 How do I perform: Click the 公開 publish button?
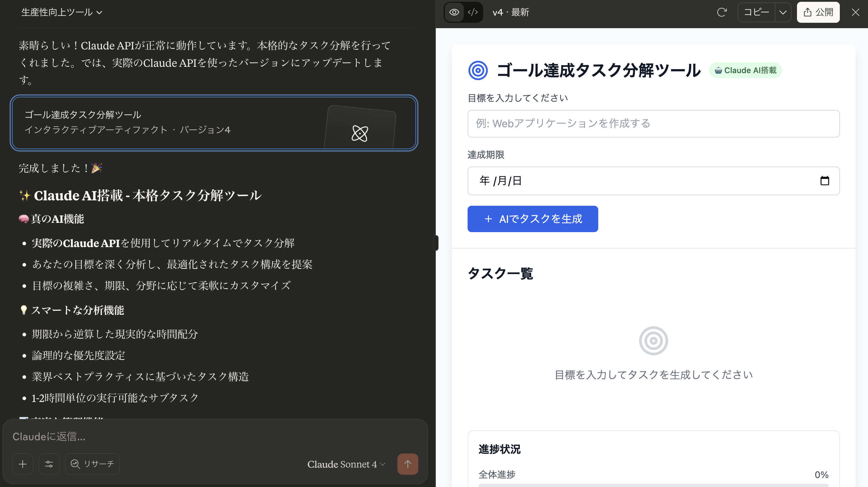tap(818, 13)
